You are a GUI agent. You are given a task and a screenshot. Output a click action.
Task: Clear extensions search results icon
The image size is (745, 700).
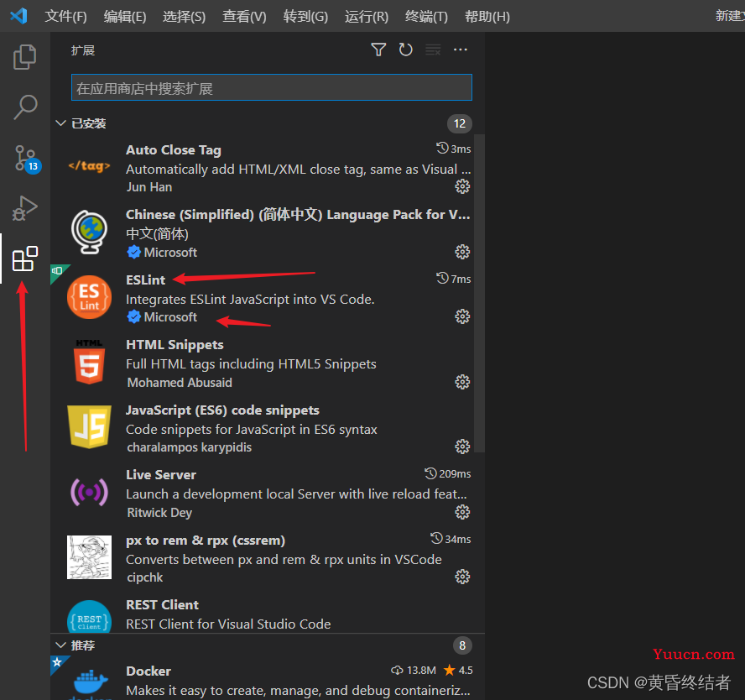433,50
